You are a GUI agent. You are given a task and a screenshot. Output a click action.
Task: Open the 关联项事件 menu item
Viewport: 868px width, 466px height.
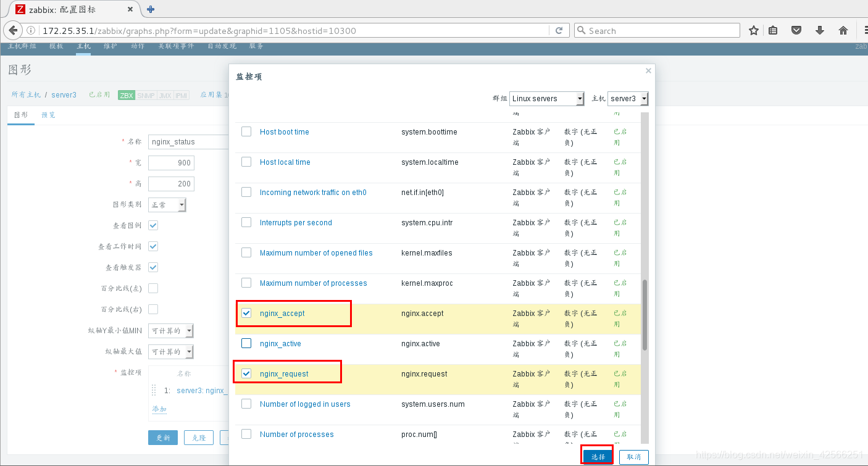point(176,47)
